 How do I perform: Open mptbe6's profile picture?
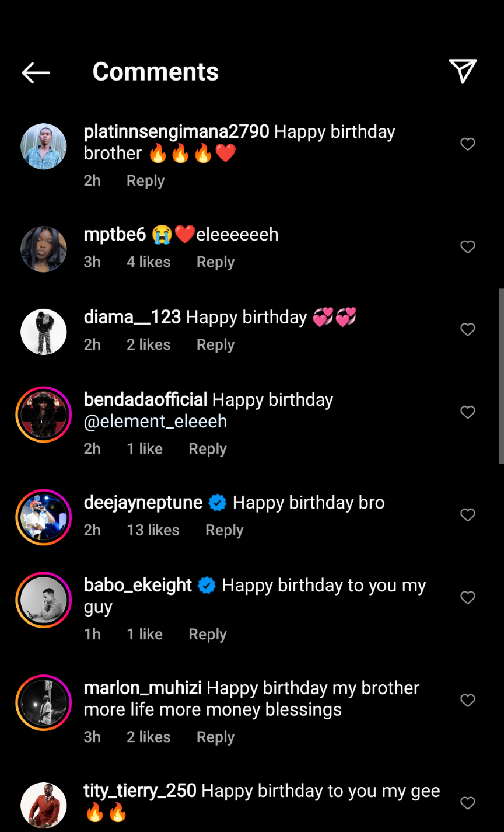(x=44, y=249)
